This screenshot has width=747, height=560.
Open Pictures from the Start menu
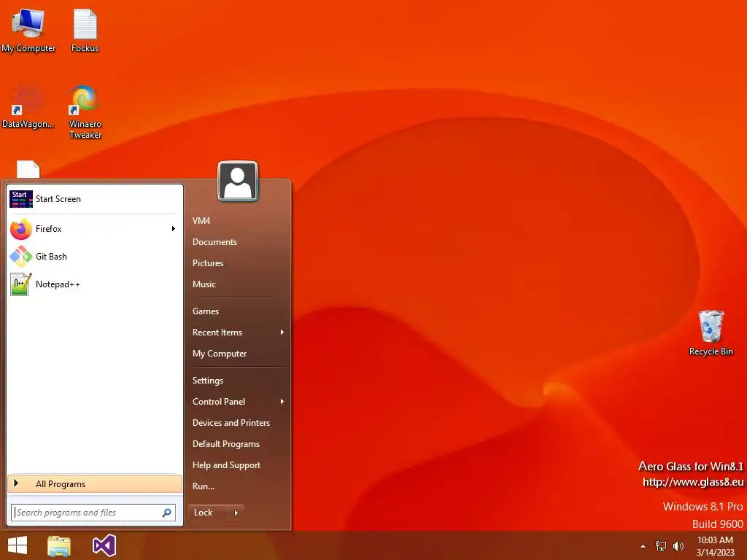(208, 263)
